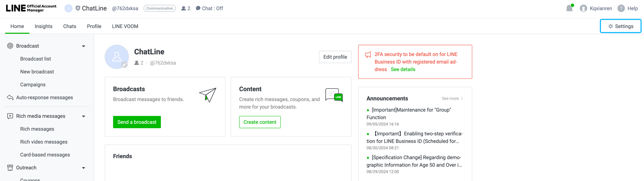
Task: Click the Send a broadcast button
Action: [137, 122]
